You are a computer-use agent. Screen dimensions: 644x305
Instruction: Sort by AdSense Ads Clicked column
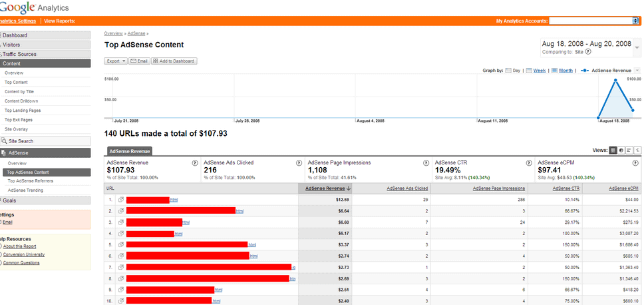click(407, 188)
